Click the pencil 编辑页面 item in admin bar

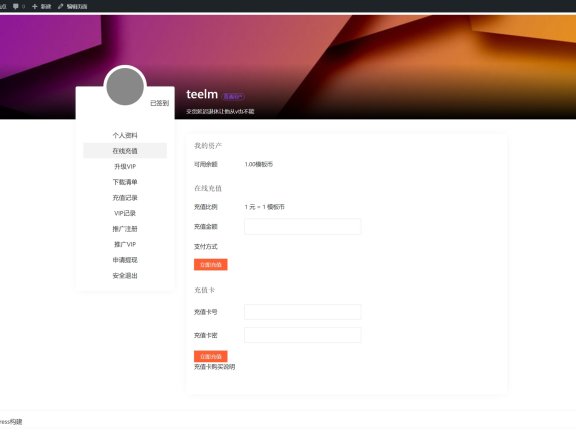pyautogui.click(x=72, y=6)
